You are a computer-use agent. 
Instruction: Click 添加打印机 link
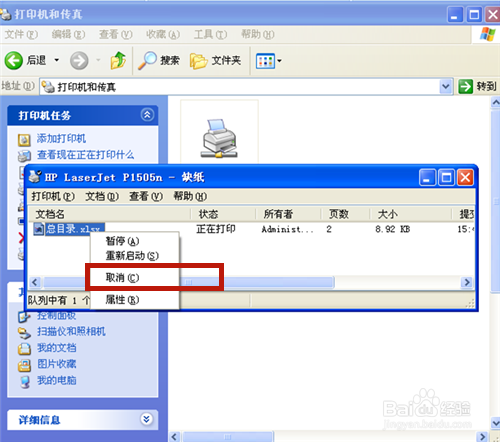(61, 138)
